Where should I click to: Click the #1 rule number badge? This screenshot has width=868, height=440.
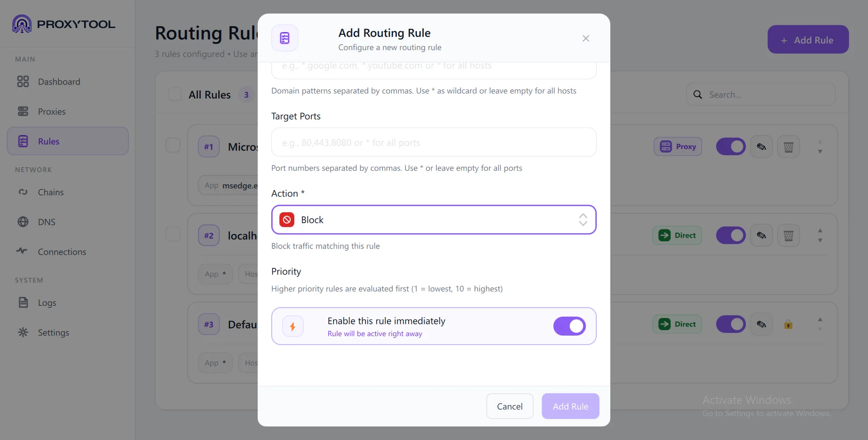pyautogui.click(x=209, y=146)
